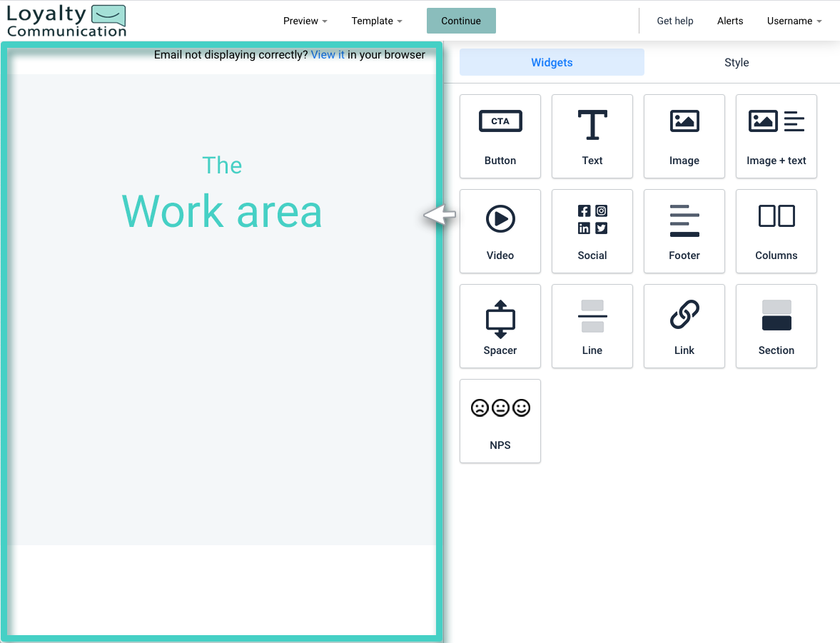Click the 'View it' browser link
The width and height of the screenshot is (840, 643).
click(x=328, y=54)
